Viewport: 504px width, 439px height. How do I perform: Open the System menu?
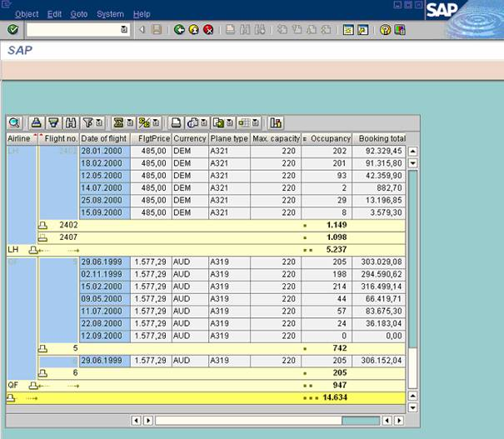[110, 14]
